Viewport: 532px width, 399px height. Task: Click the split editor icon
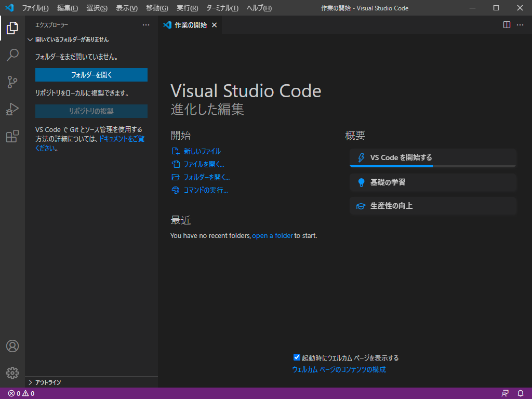[507, 25]
